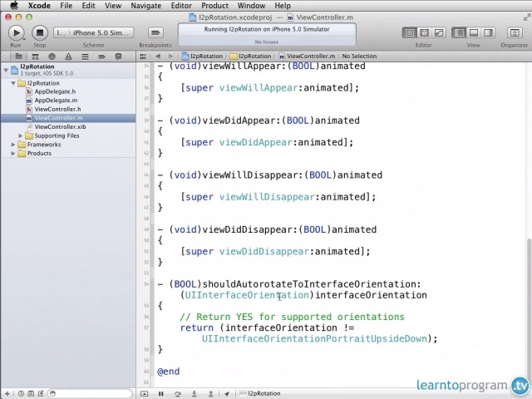The width and height of the screenshot is (532, 399).
Task: Show only source-control status files filter
Action: point(31,393)
